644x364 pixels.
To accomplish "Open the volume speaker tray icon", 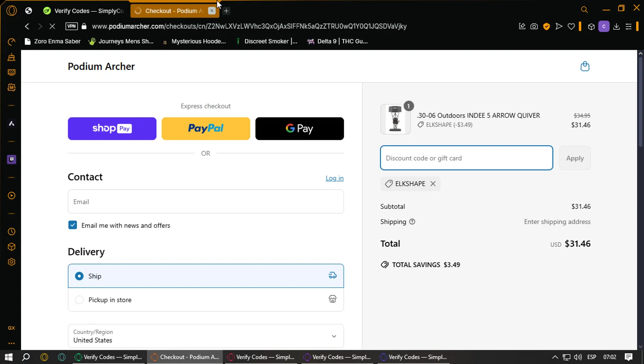I will 578,357.
